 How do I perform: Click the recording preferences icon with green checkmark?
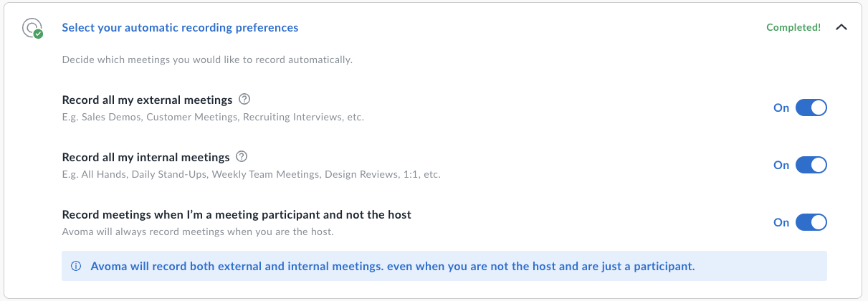click(32, 28)
